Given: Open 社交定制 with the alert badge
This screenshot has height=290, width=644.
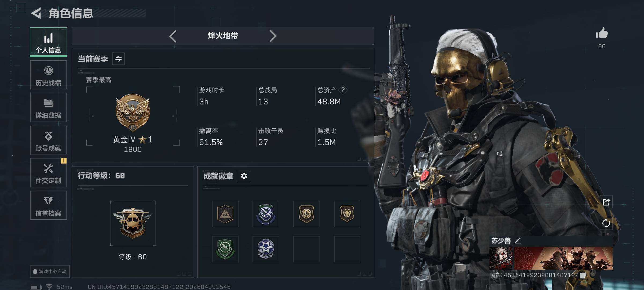Looking at the screenshot, I should pos(48,173).
